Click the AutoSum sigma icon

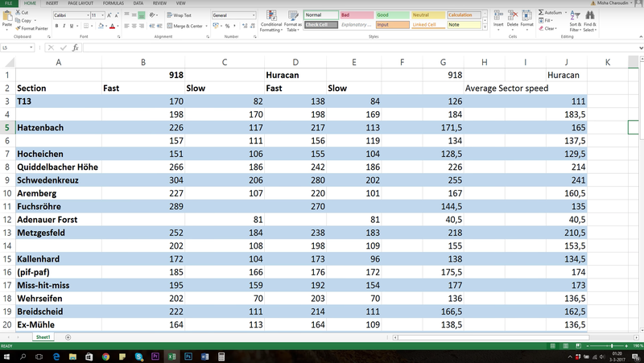[x=541, y=12]
